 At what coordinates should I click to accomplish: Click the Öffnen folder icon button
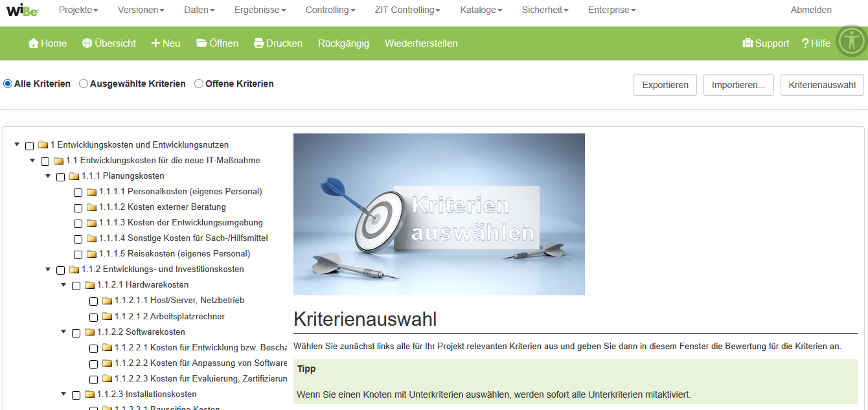point(217,43)
